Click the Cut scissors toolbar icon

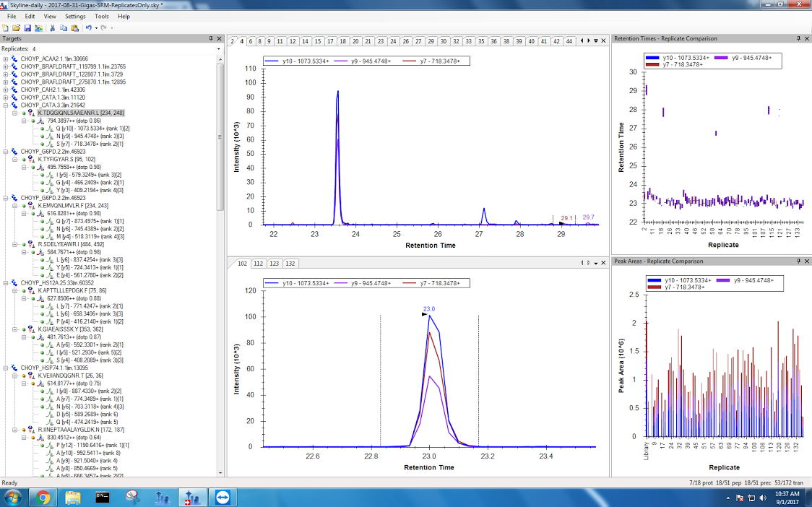[x=52, y=27]
